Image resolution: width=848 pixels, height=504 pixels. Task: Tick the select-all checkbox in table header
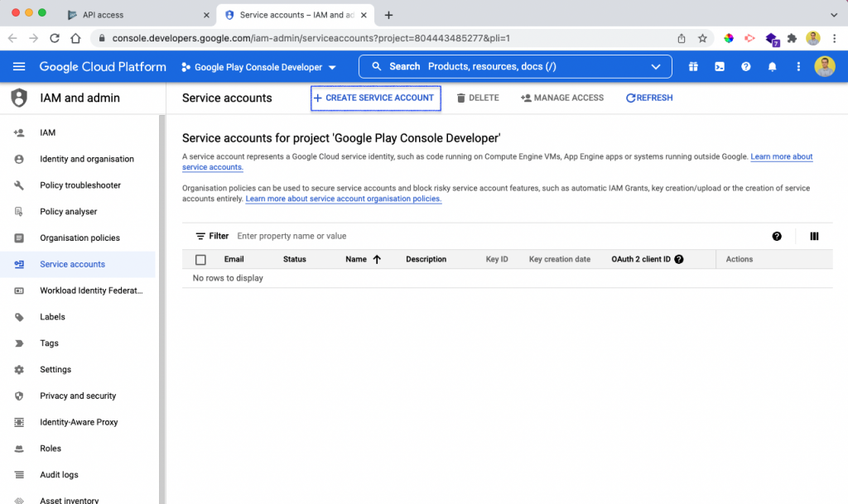pyautogui.click(x=200, y=260)
